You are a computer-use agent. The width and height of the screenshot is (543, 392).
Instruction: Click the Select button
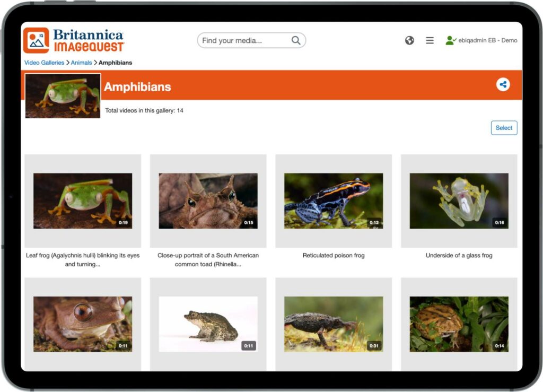[x=504, y=128]
